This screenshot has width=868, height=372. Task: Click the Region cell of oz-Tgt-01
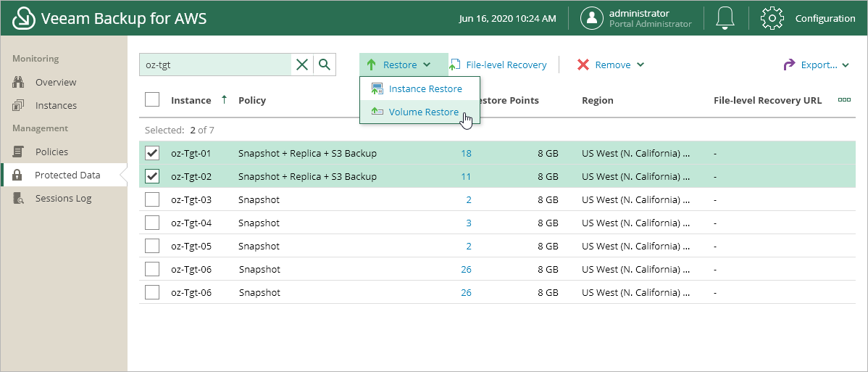click(x=636, y=153)
